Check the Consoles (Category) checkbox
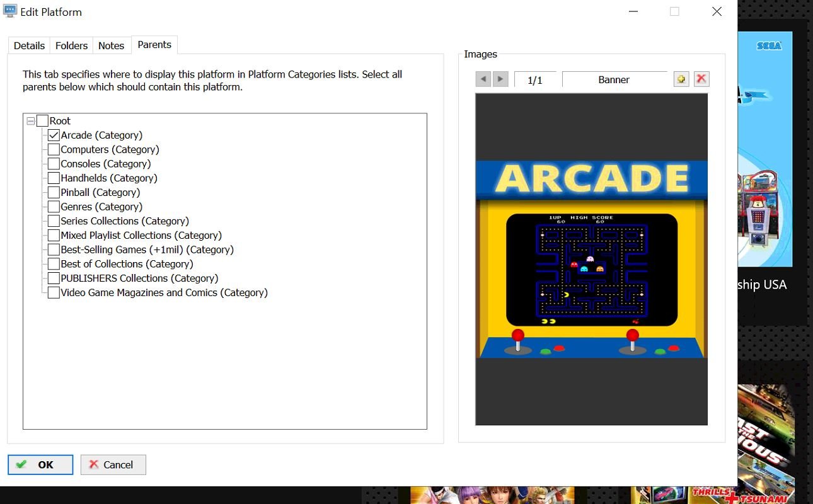Viewport: 813px width, 504px height. [54, 164]
